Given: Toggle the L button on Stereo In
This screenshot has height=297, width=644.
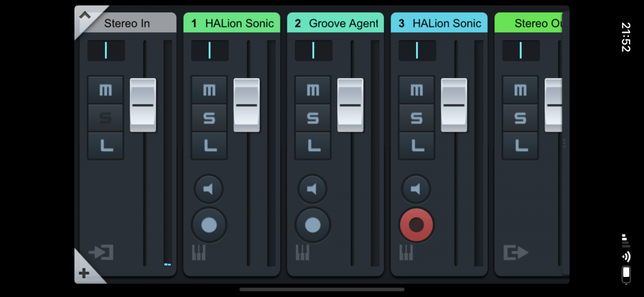Looking at the screenshot, I should pos(106,146).
